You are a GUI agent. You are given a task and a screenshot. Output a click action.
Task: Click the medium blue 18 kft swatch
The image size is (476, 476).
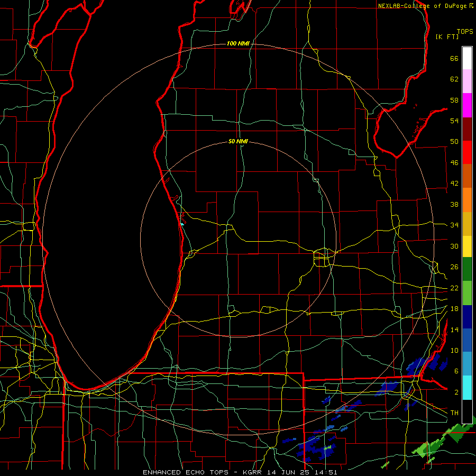click(x=467, y=340)
